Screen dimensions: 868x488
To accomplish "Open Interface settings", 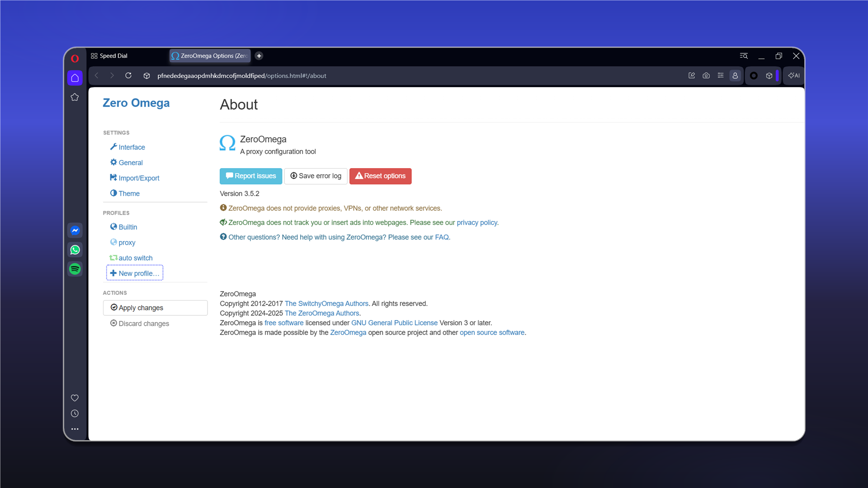I will click(x=127, y=147).
